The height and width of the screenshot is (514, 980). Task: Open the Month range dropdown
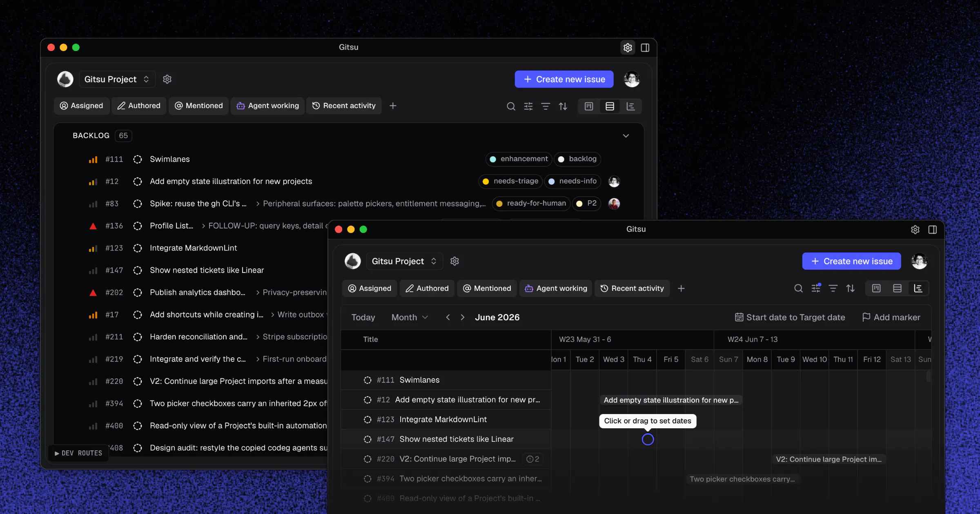tap(410, 317)
